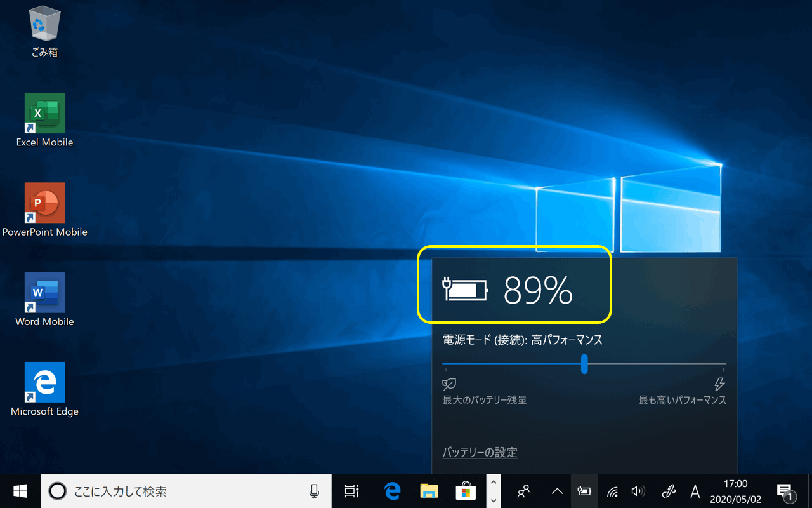Viewport: 812px width, 508px height.
Task: Open Task View from the taskbar
Action: 351,491
